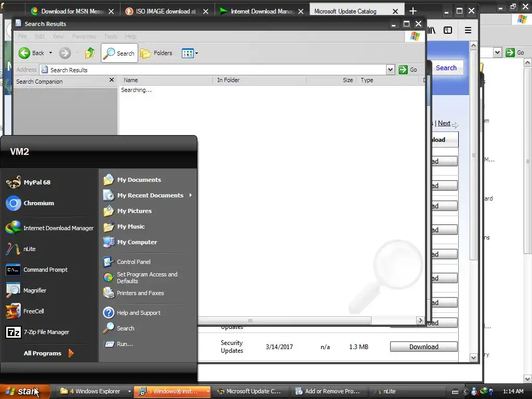Open Command Prompt in Start menu
The width and height of the screenshot is (532, 399).
coord(37,270)
